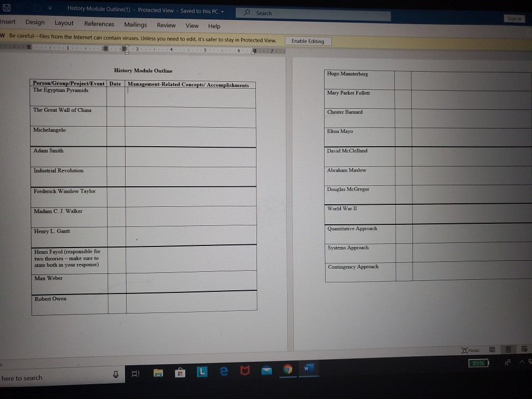Switch to the Design ribbon tab
The height and width of the screenshot is (399, 532).
35,22
